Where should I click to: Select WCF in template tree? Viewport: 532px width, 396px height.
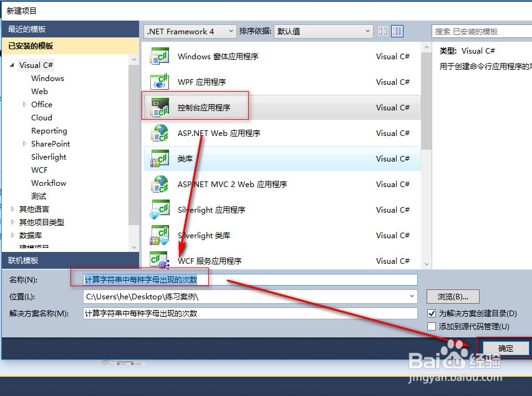click(39, 170)
